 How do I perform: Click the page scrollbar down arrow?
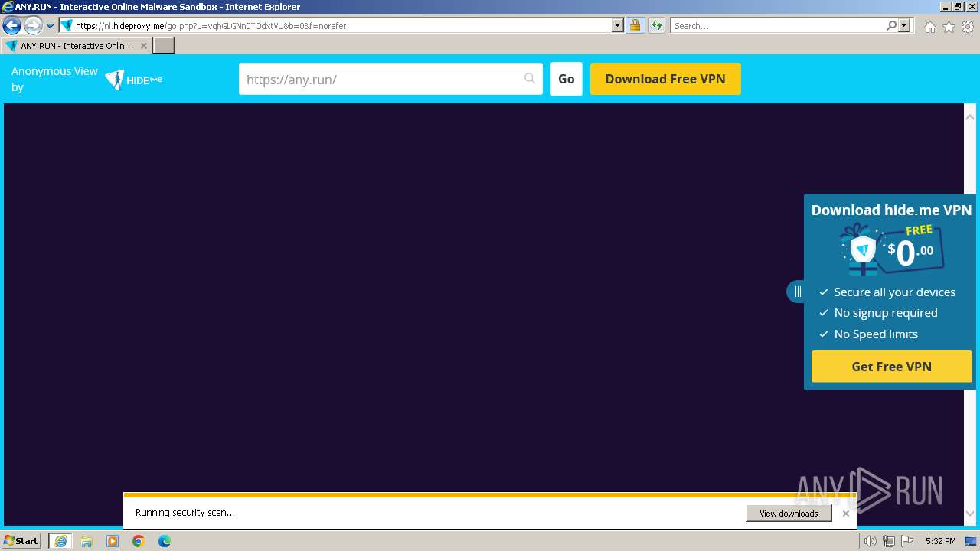pos(970,514)
